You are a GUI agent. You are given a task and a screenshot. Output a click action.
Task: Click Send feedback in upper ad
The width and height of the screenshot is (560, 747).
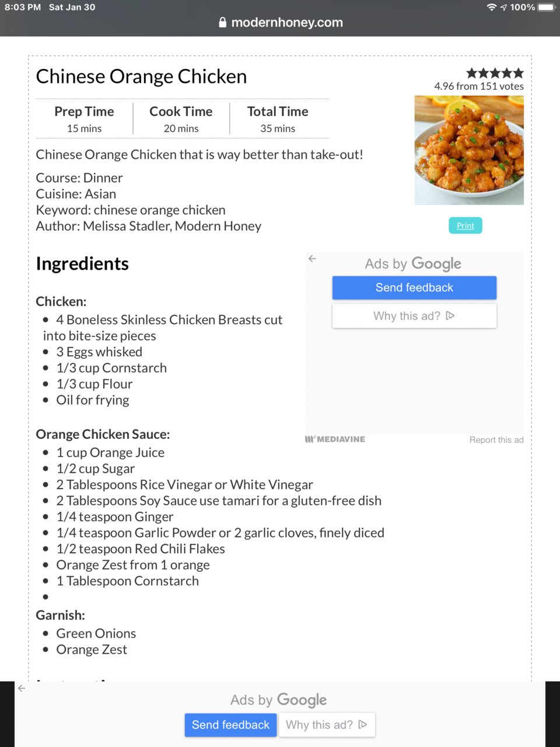[x=414, y=288]
